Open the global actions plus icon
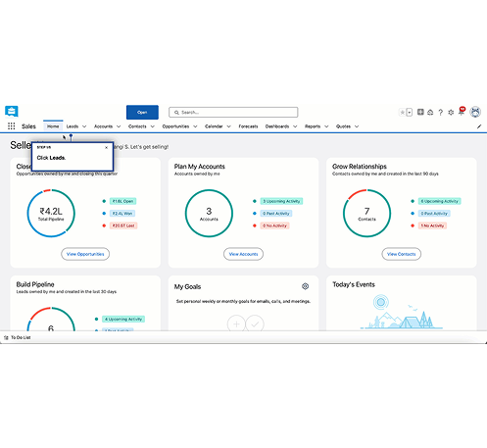The image size is (487, 448). (x=420, y=112)
